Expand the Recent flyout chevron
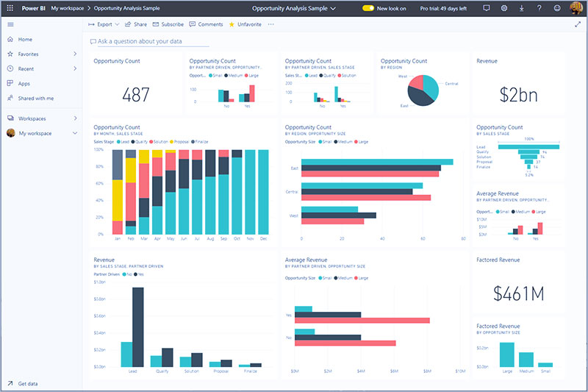The width and height of the screenshot is (588, 392). pyautogui.click(x=75, y=68)
